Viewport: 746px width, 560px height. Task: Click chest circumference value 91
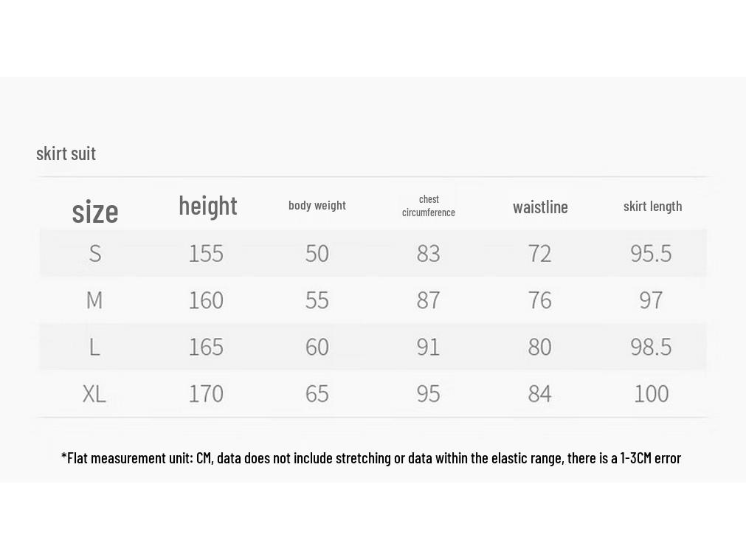pyautogui.click(x=428, y=347)
